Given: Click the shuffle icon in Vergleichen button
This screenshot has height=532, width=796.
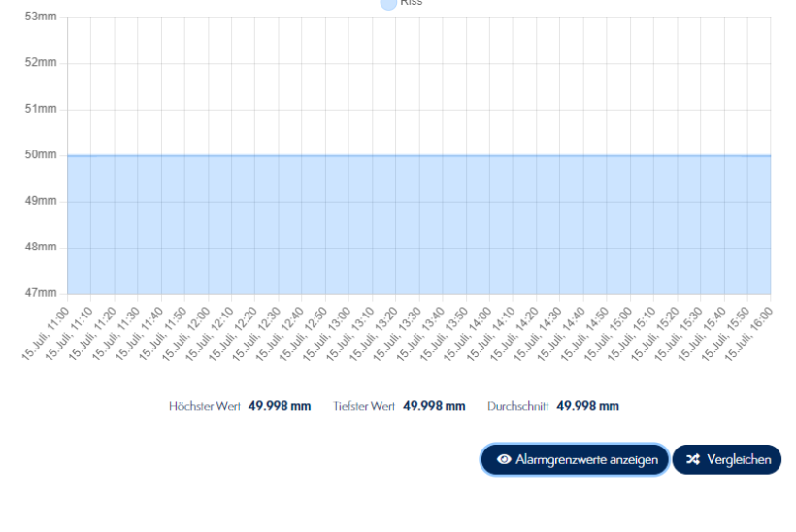Looking at the screenshot, I should [692, 459].
